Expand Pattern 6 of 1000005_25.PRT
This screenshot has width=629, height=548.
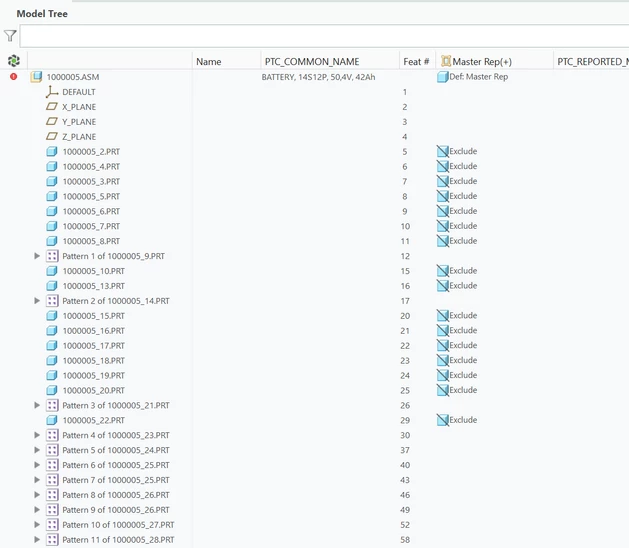pyautogui.click(x=37, y=465)
